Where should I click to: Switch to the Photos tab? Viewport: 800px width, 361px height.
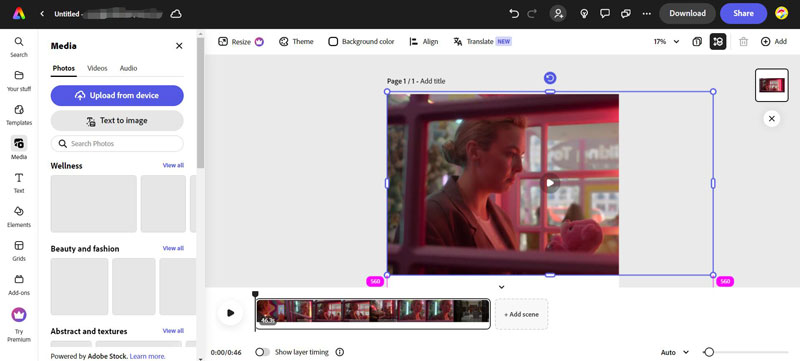[x=64, y=68]
